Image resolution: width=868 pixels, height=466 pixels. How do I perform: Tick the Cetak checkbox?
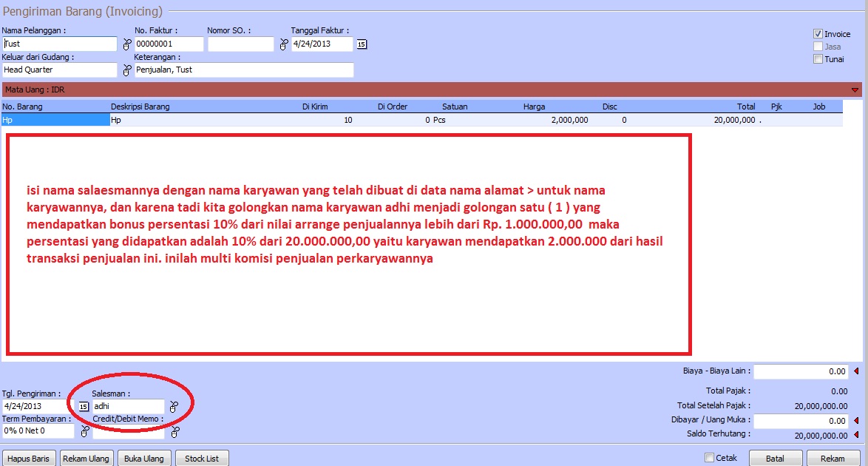pos(710,458)
